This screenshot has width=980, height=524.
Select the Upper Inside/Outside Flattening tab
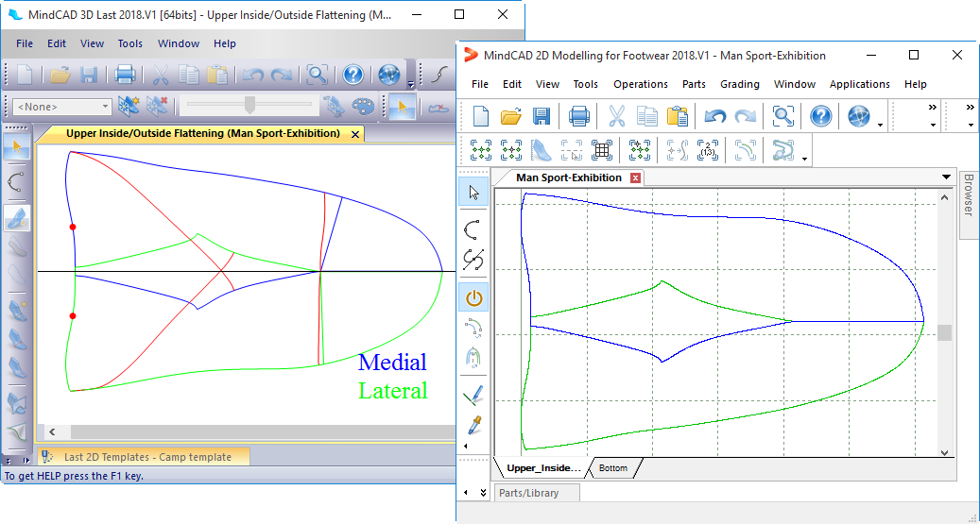[x=203, y=133]
